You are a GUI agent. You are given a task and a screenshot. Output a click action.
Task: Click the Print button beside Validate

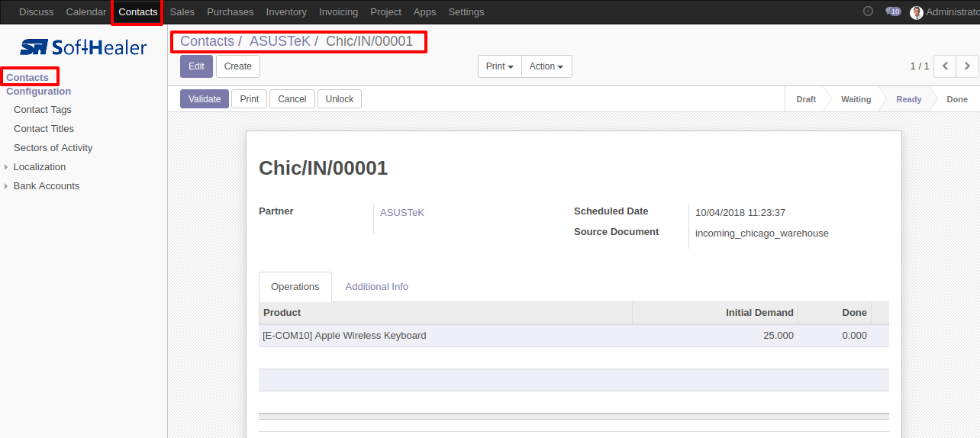tap(250, 99)
